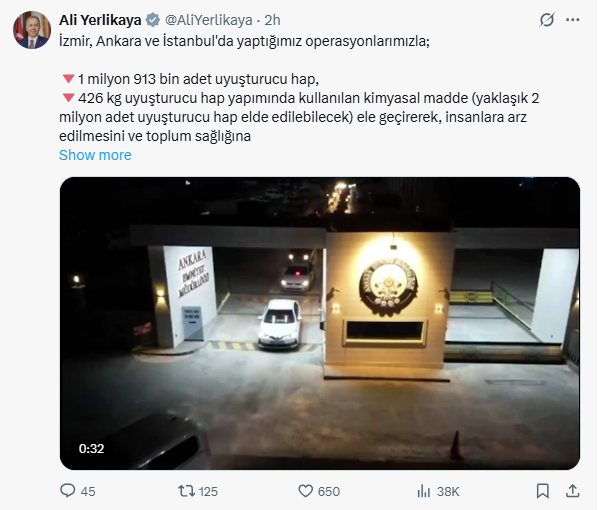Share the post using upload arrow icon
607x510 pixels.
coord(572,491)
